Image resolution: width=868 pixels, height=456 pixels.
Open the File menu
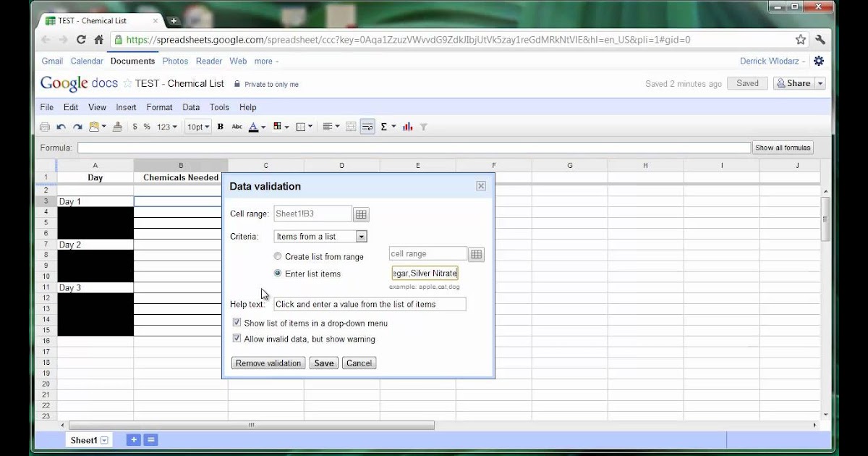pos(46,107)
